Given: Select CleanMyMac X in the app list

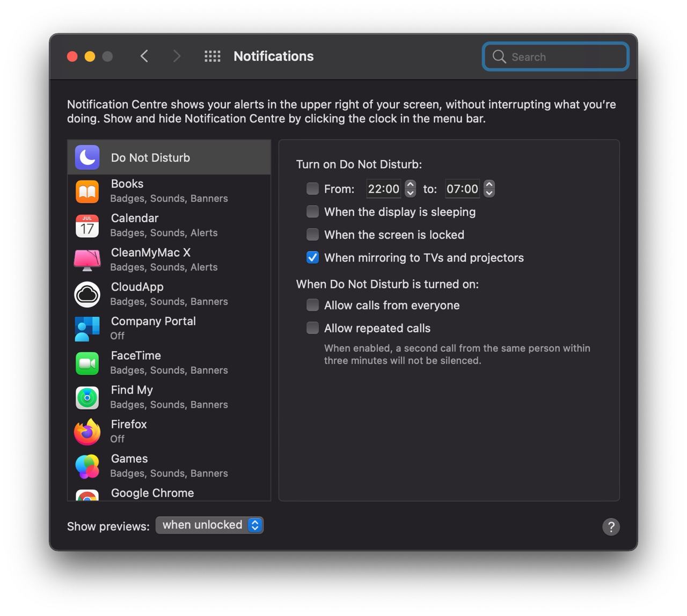Looking at the screenshot, I should coord(169,260).
